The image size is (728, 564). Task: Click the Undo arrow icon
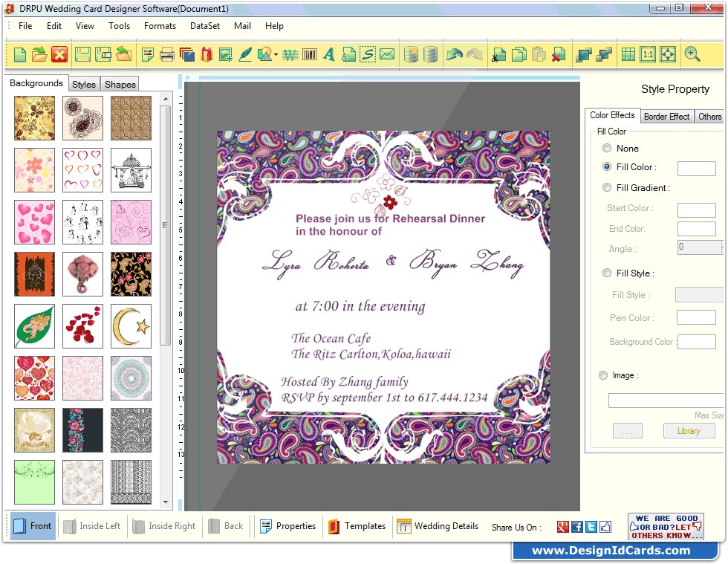(x=456, y=54)
